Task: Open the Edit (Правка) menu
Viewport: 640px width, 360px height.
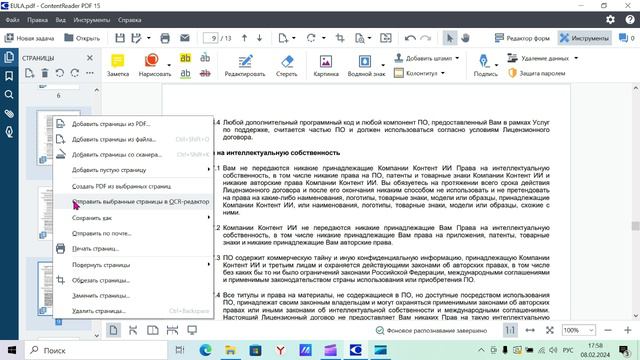Action: coord(37,20)
